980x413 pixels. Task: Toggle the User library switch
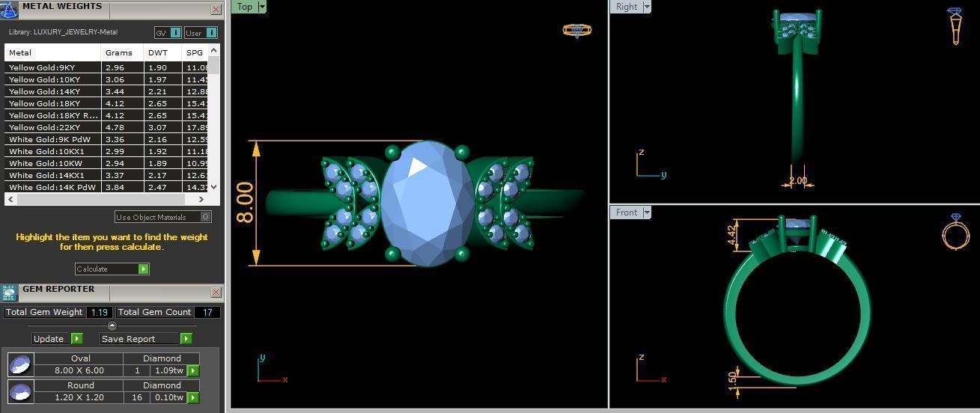pos(201,33)
